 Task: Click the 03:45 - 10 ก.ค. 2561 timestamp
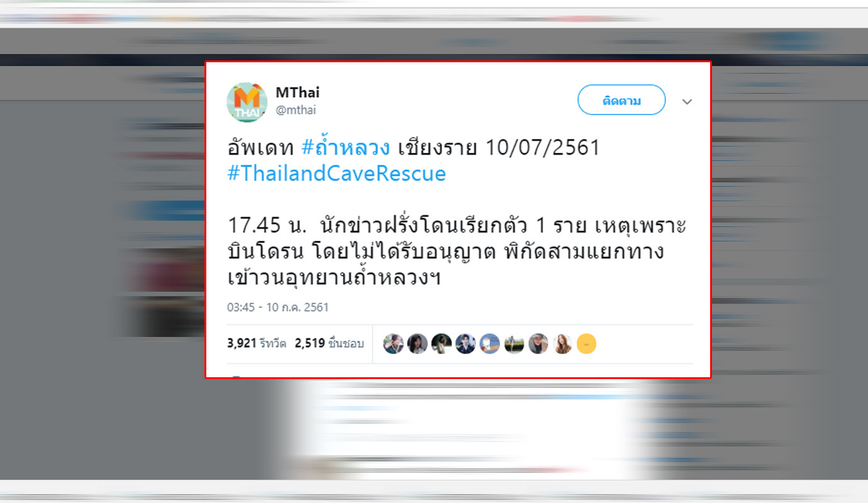click(x=278, y=307)
